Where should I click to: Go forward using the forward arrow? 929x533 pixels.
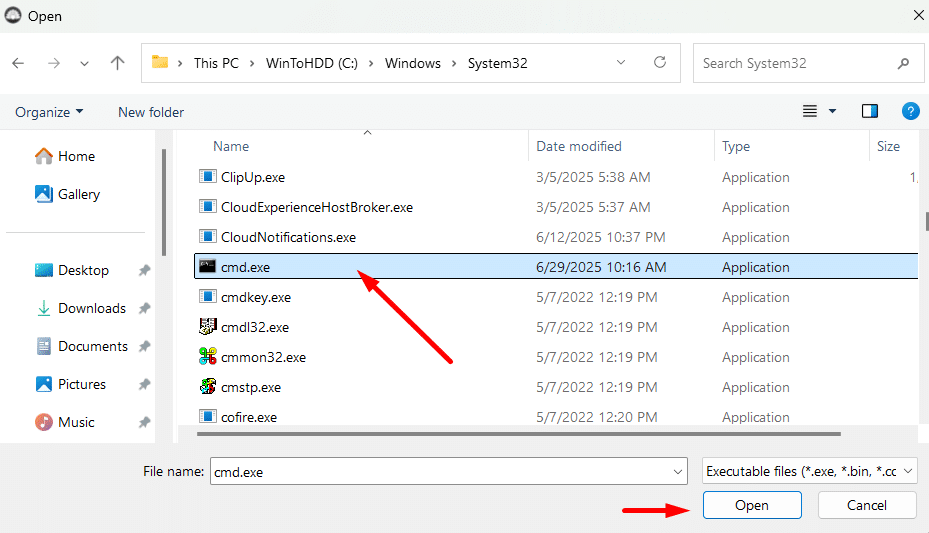tap(54, 63)
